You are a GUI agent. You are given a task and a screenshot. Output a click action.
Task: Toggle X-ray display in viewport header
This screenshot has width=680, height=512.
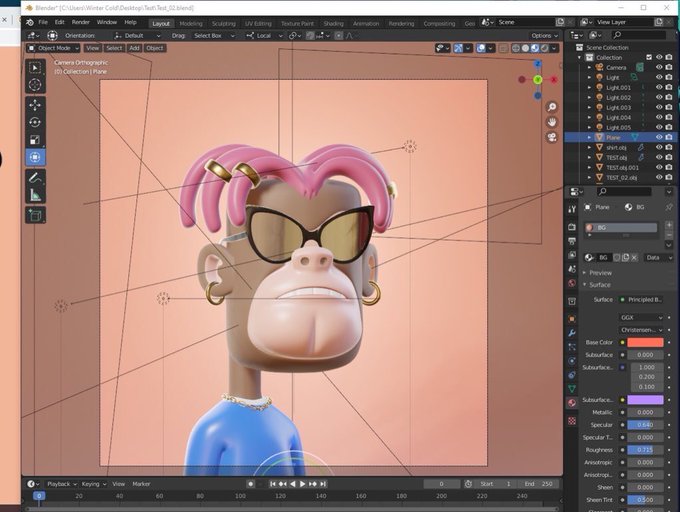503,48
